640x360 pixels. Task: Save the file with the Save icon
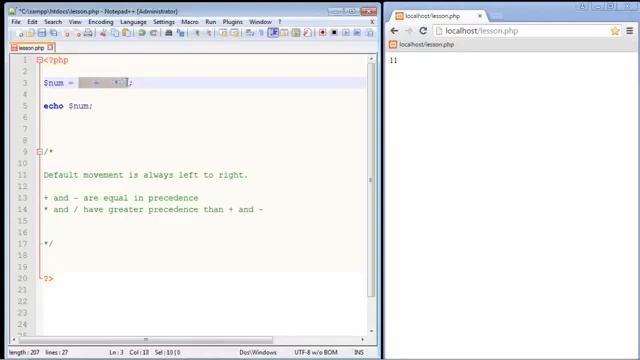[x=42, y=33]
